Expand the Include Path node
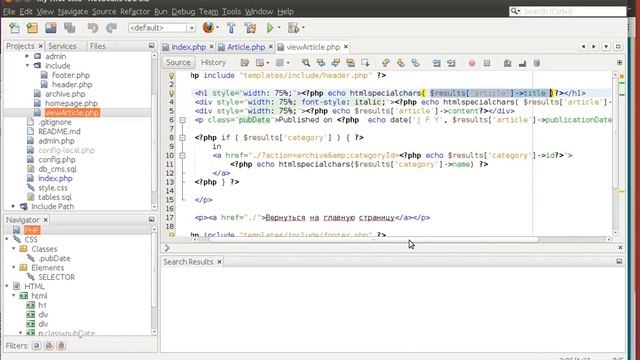This screenshot has height=360, width=640. (x=13, y=207)
